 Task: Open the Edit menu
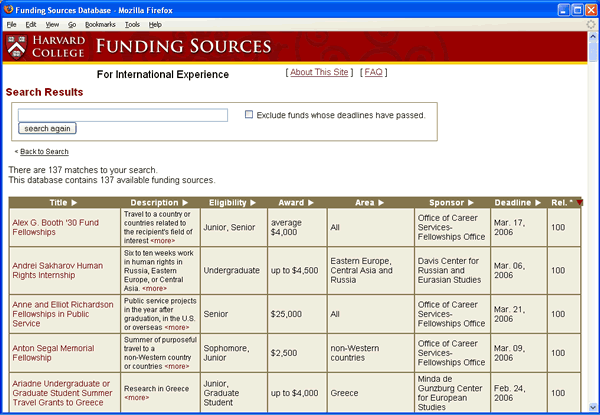tap(31, 24)
